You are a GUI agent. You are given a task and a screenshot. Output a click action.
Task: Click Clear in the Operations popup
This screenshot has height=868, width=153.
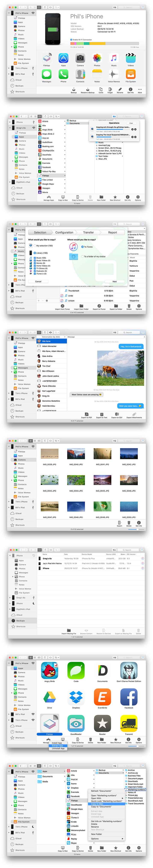131,123
